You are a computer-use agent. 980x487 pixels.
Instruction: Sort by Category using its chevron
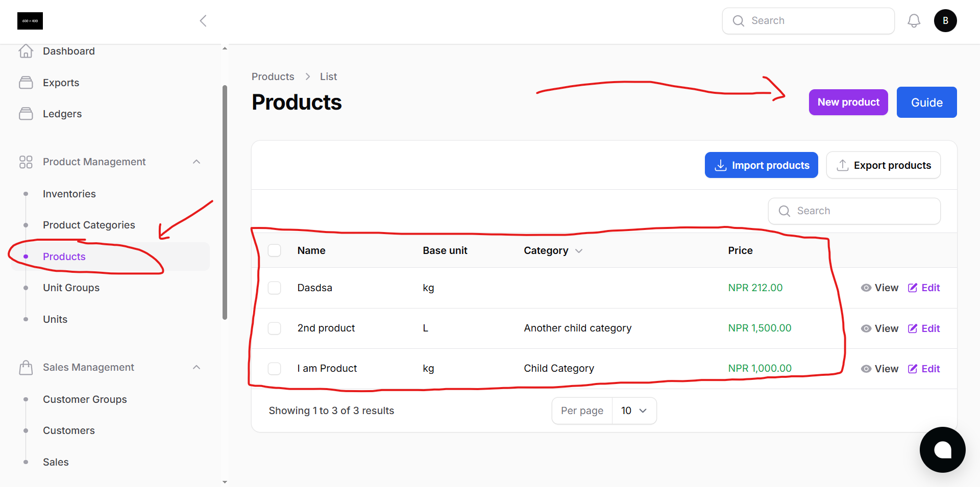tap(579, 250)
